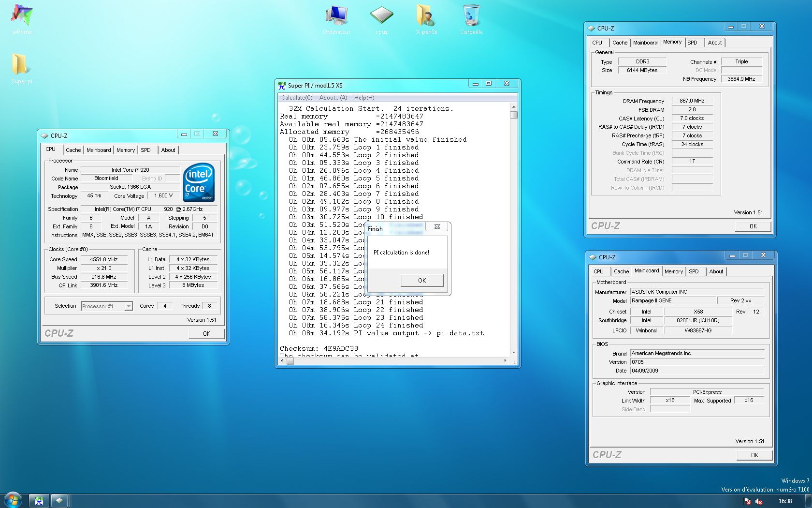Image resolution: width=812 pixels, height=508 pixels.
Task: Open the Calculate(C) menu
Action: click(x=297, y=98)
